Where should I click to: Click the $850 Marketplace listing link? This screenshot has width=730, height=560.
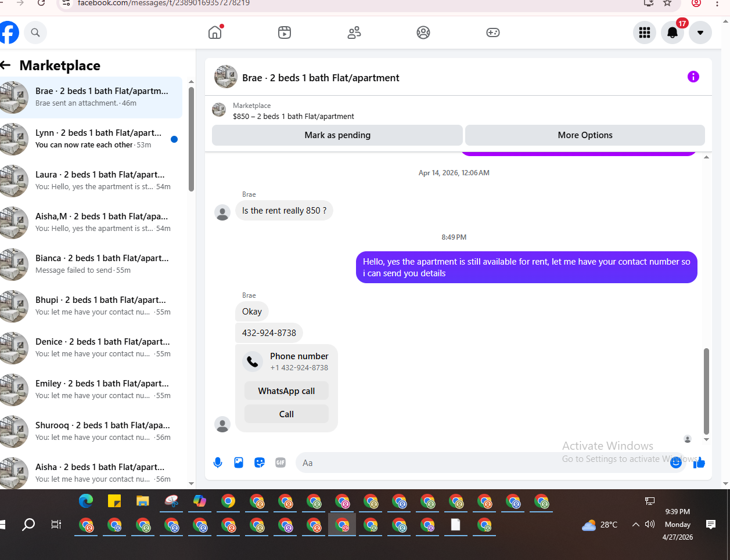[293, 116]
